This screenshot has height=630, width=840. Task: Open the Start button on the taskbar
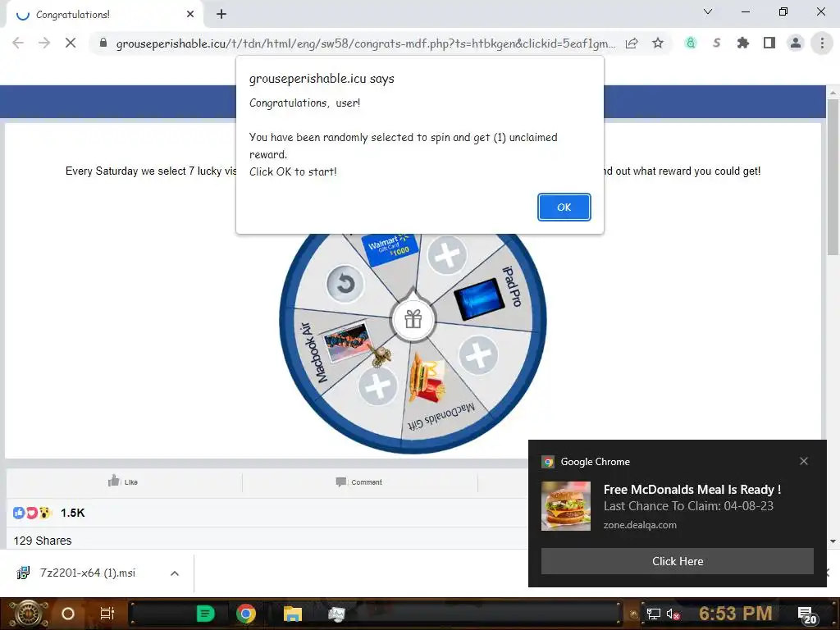[29, 614]
